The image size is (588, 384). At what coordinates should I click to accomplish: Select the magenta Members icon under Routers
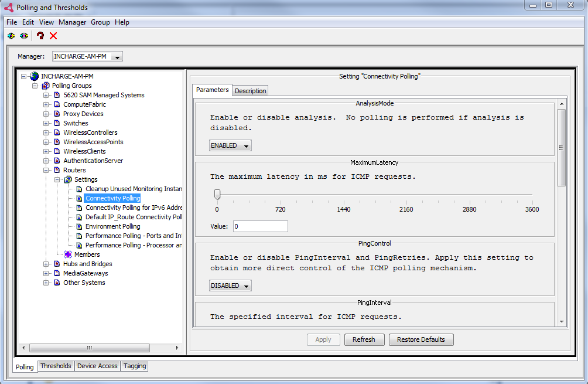click(x=68, y=254)
